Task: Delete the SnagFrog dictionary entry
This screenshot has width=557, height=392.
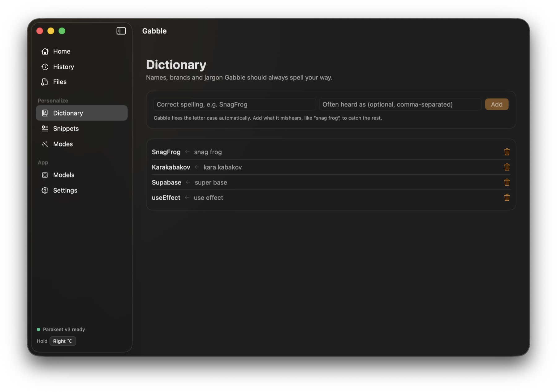Action: pos(507,152)
